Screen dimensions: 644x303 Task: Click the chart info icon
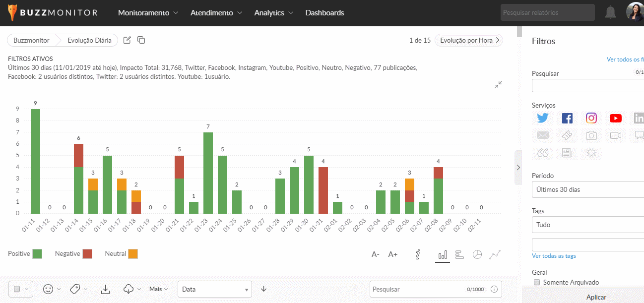point(418,254)
